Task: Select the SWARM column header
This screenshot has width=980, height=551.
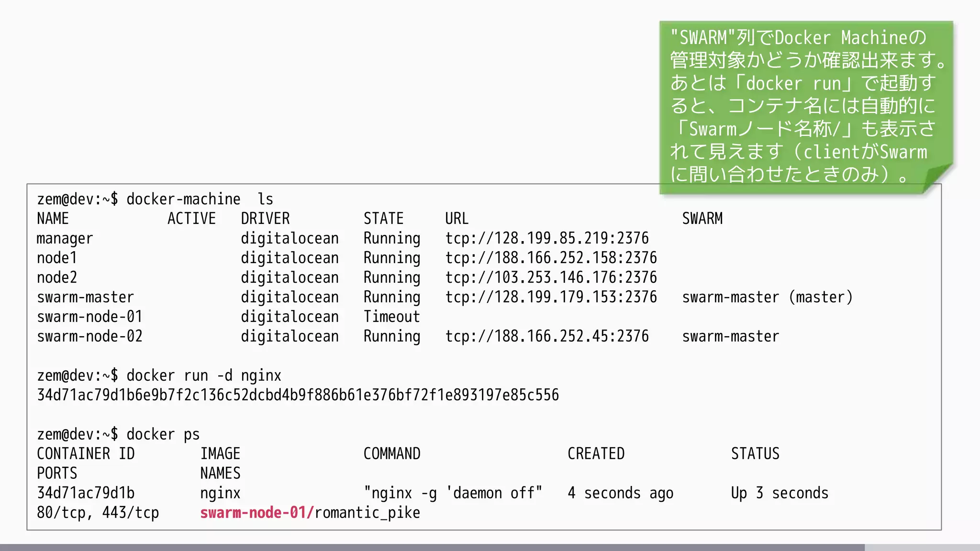Action: pos(702,219)
